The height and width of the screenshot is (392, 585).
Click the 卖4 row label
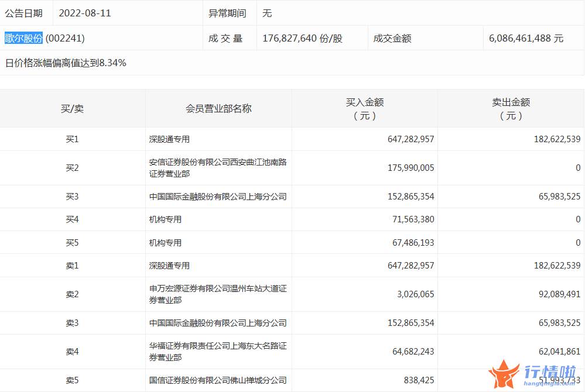click(x=73, y=352)
